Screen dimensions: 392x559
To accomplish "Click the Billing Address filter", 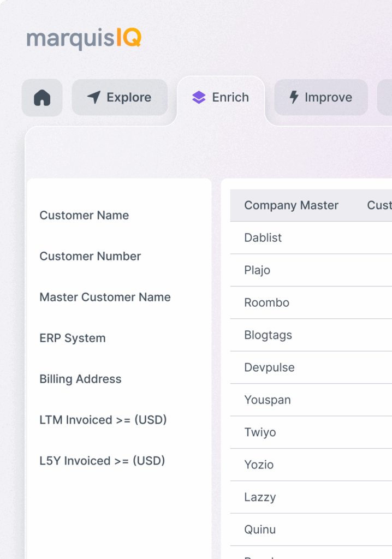I will (x=80, y=379).
